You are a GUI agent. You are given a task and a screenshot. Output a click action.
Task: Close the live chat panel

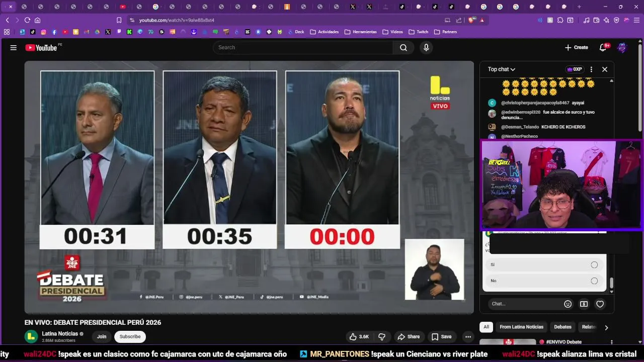(x=605, y=69)
